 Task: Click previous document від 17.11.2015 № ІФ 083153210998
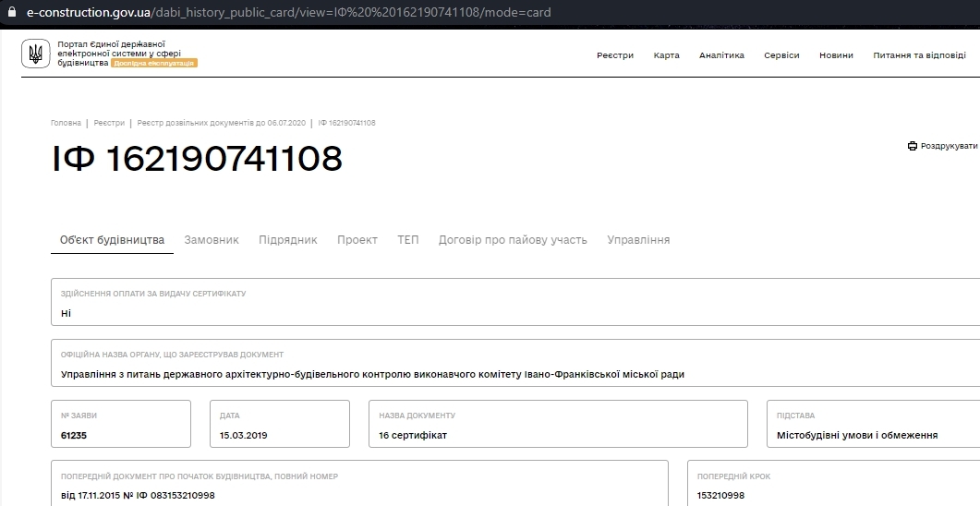138,495
